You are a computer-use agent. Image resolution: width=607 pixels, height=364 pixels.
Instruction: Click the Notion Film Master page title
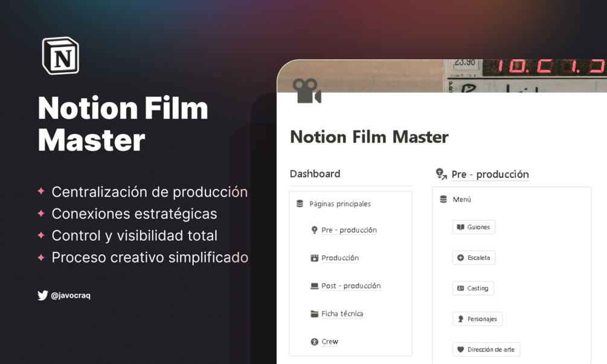point(369,137)
